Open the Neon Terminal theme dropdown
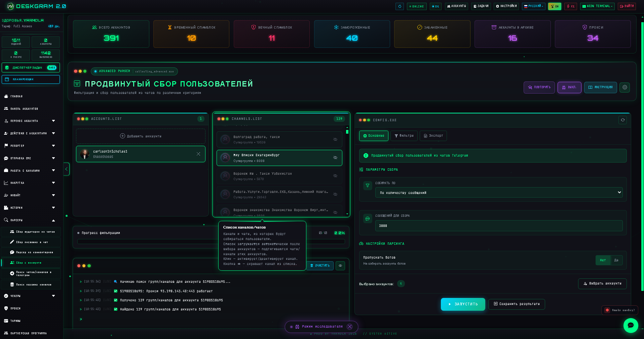Image resolution: width=644 pixels, height=339 pixels. (598, 6)
